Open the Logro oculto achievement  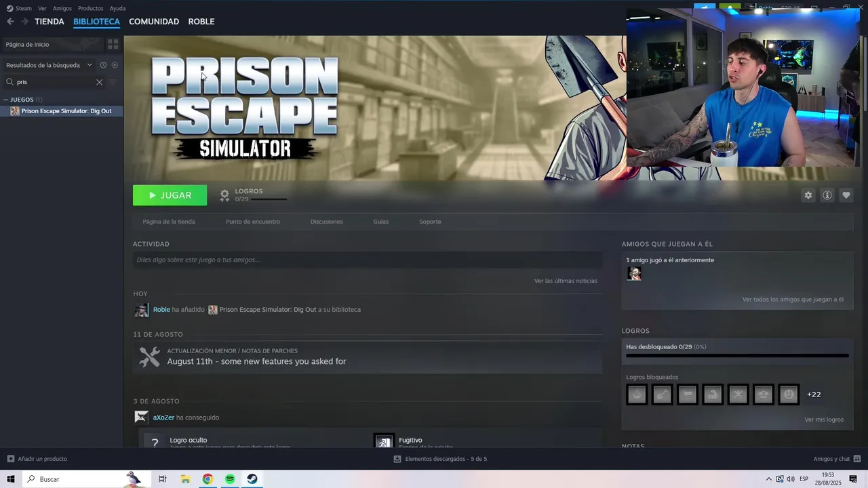pyautogui.click(x=189, y=440)
